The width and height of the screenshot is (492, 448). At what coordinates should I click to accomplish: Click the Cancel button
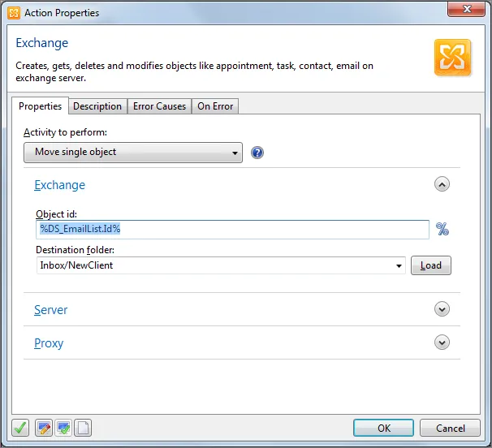[x=450, y=428]
